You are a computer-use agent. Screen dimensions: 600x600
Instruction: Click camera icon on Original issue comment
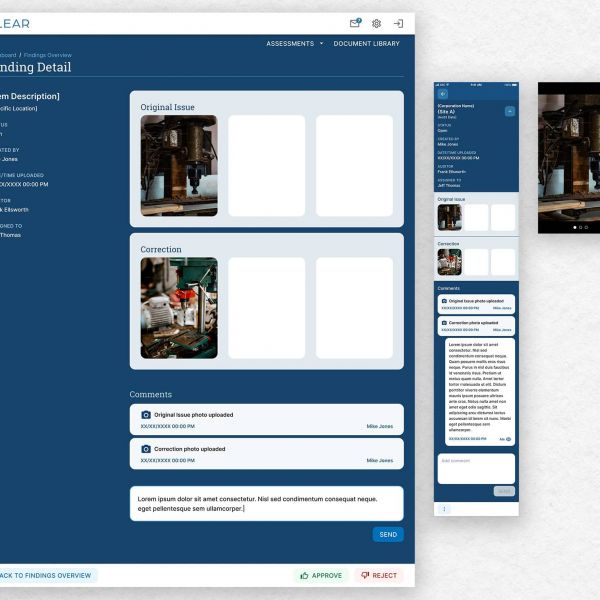coord(146,414)
